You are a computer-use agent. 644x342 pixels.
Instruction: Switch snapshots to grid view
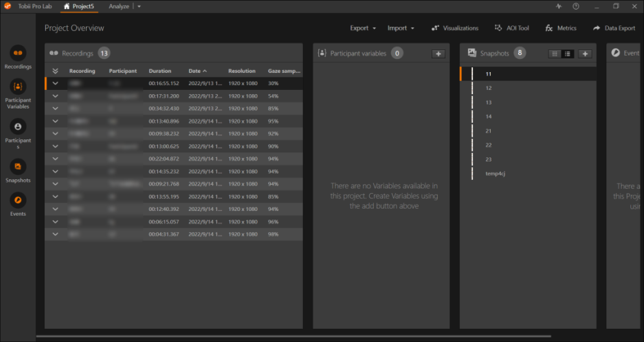[555, 54]
